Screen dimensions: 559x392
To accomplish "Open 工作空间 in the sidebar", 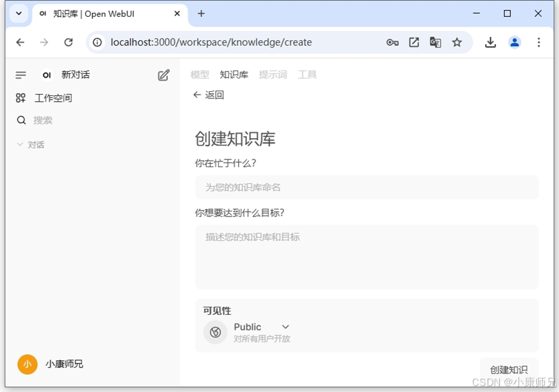I will pos(53,98).
